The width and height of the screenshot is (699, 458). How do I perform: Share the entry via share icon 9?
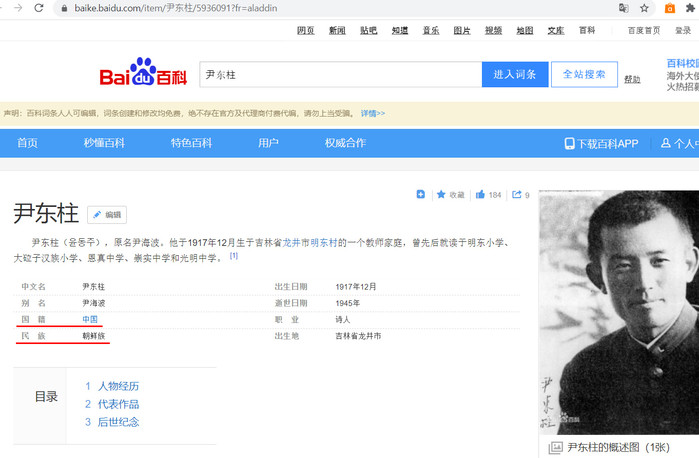[521, 194]
